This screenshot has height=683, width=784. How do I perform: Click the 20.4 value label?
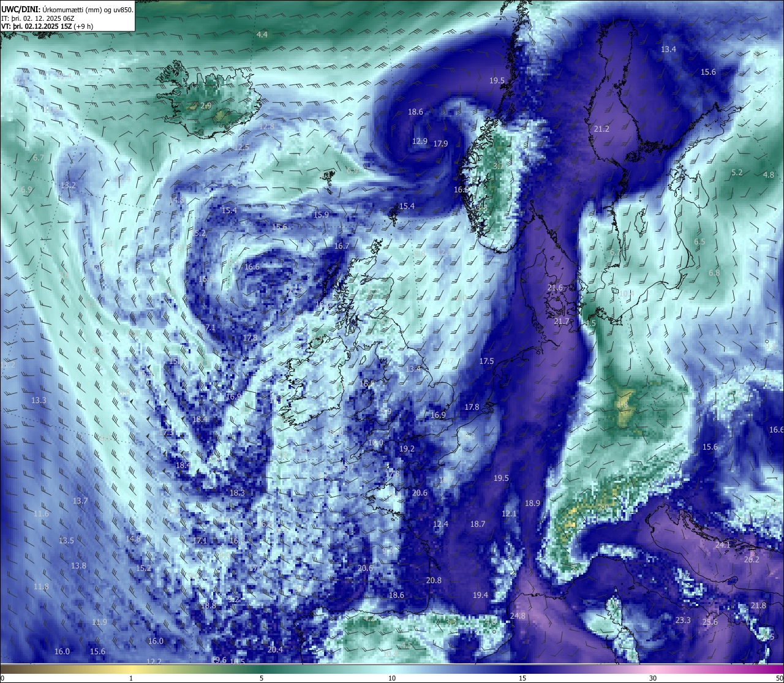pyautogui.click(x=275, y=650)
